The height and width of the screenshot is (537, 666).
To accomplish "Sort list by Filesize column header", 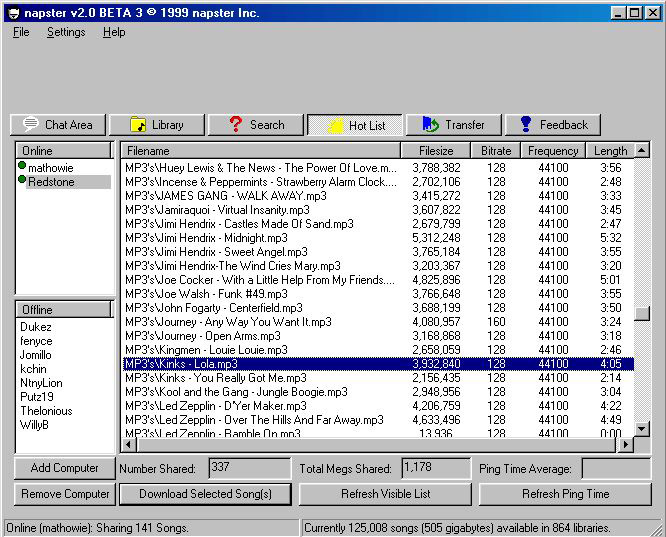I will (x=436, y=151).
